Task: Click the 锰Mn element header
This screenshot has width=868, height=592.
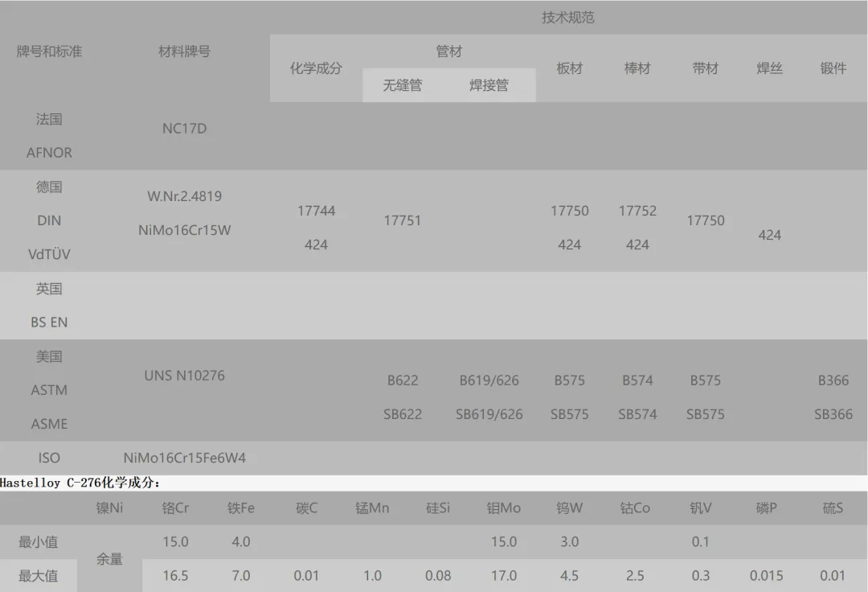Action: click(x=372, y=508)
